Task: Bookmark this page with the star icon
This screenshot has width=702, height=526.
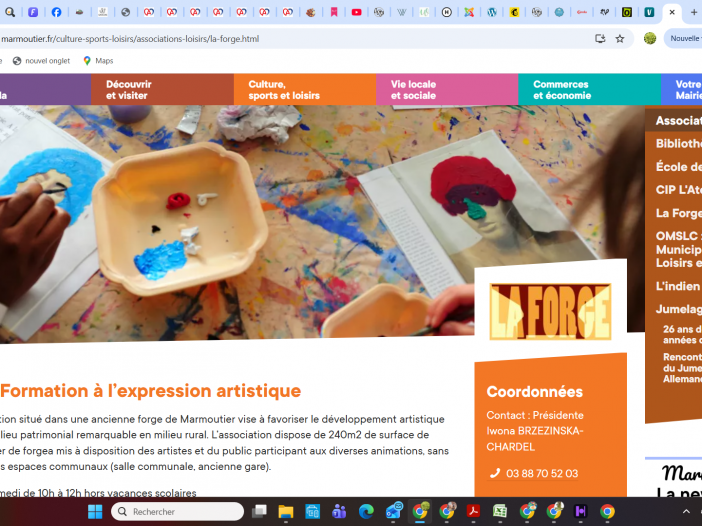Action: point(620,38)
